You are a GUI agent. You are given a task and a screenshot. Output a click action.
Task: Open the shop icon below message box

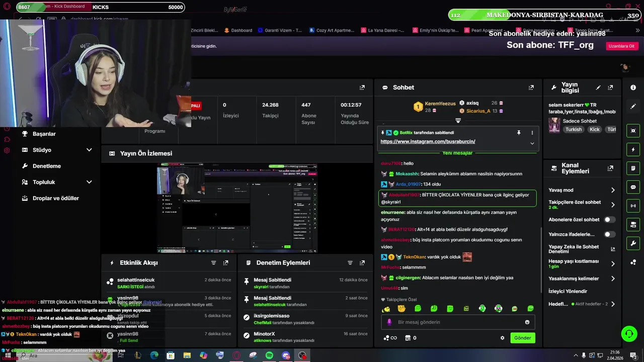pyautogui.click(x=408, y=338)
